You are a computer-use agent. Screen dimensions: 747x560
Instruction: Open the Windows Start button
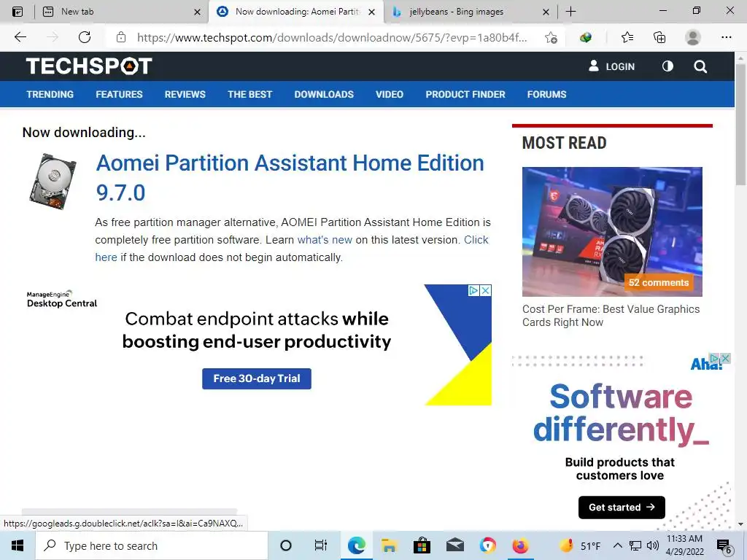(x=18, y=545)
